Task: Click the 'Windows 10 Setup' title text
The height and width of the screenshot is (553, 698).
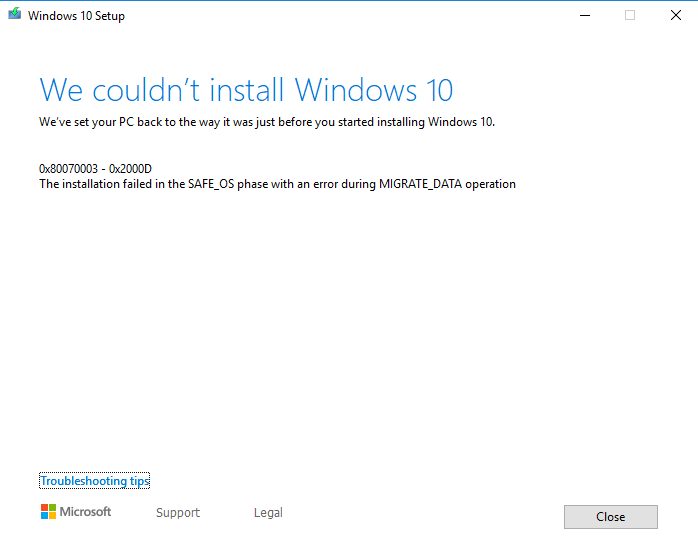Action: (76, 16)
